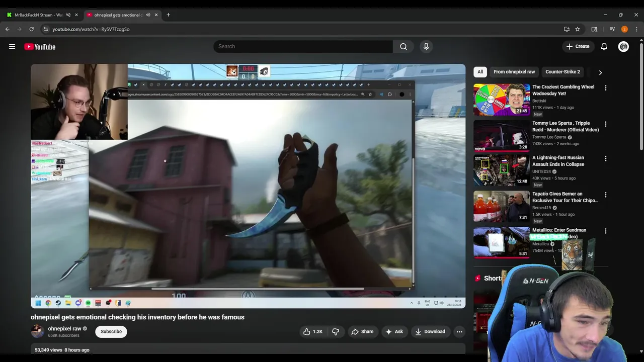Click the browser address bar URL
Viewport: 644px width, 362px height.
point(91,29)
